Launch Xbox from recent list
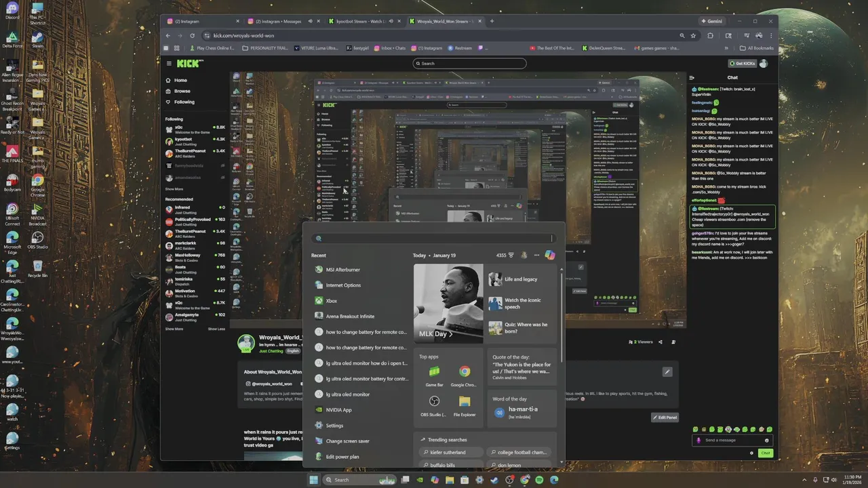 point(359,301)
